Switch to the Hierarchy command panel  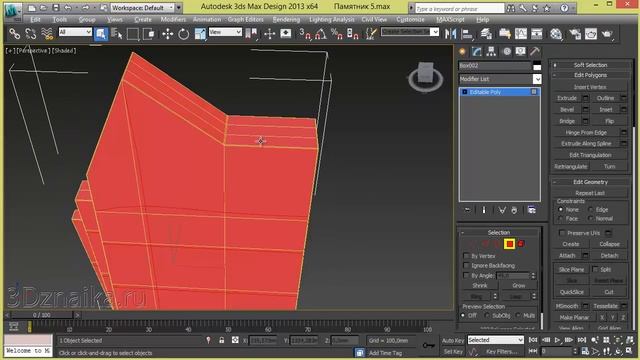coord(491,51)
